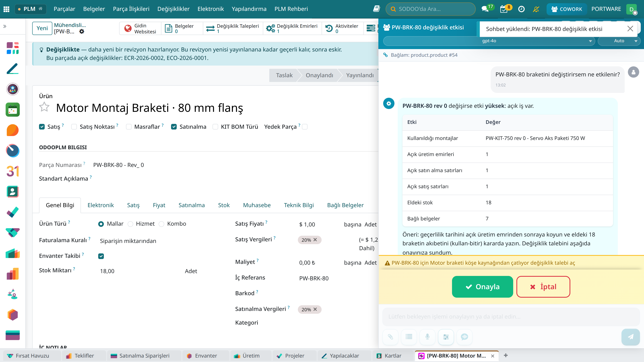Screen dimensions: 644x362
Task: Select the Hizmet radio button
Action: tap(130, 224)
